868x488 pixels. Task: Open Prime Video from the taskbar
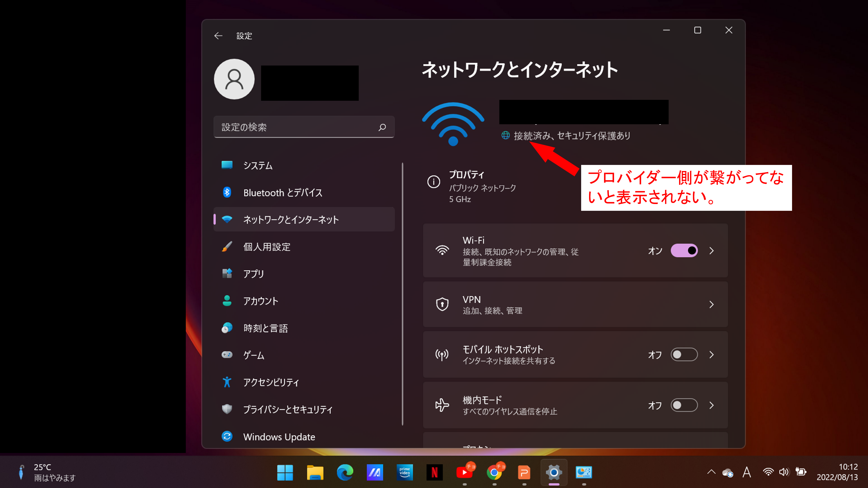(404, 472)
